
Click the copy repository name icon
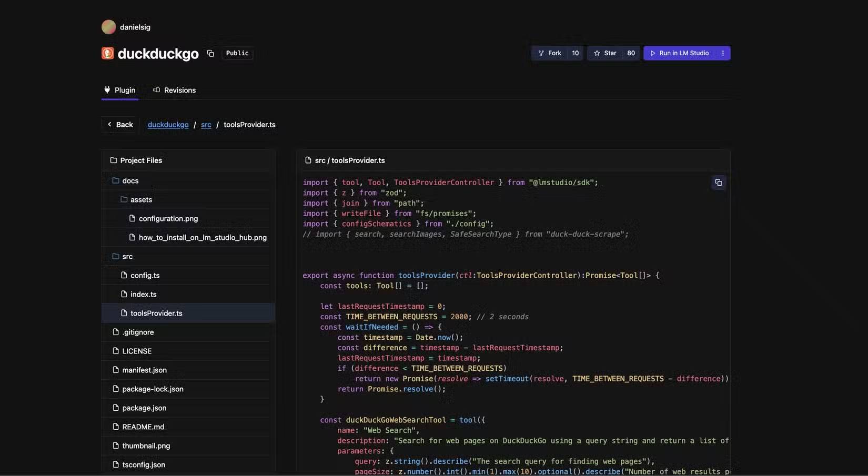210,53
